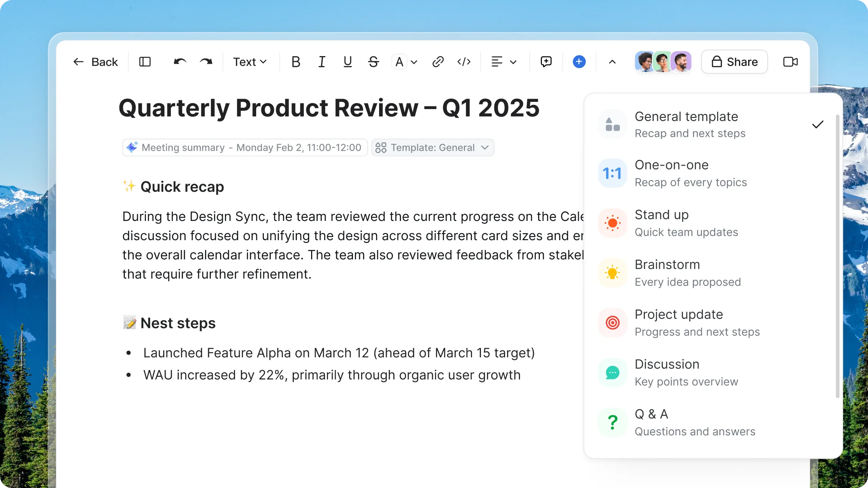Click the memo emoji by Nest steps
Image resolution: width=868 pixels, height=488 pixels.
pos(130,322)
